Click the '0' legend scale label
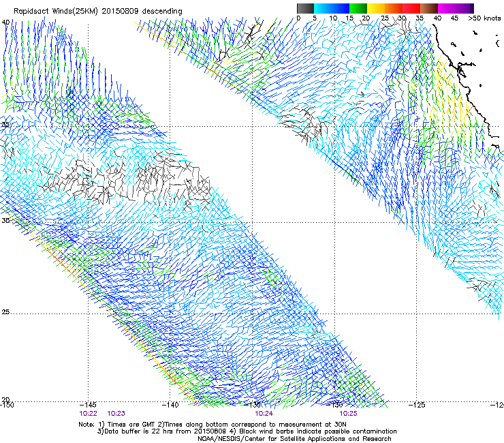The width and height of the screenshot is (504, 443). (298, 18)
